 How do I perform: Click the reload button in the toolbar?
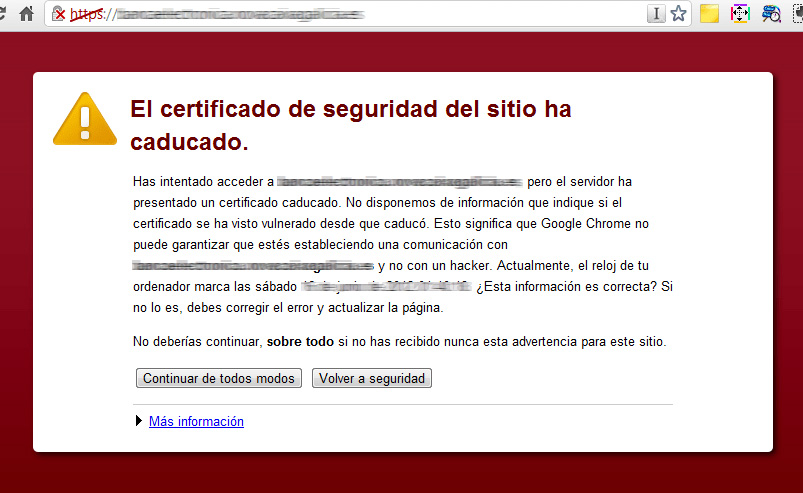point(3,13)
